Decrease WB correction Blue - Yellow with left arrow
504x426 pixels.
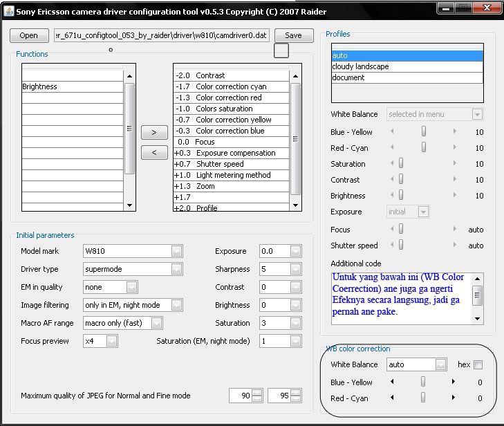(x=392, y=382)
